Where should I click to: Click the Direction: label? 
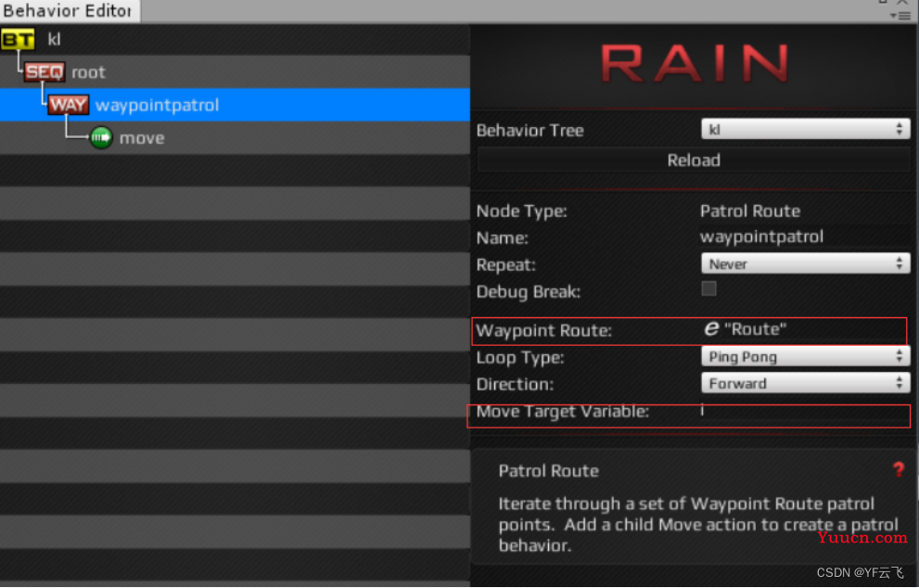click(515, 385)
